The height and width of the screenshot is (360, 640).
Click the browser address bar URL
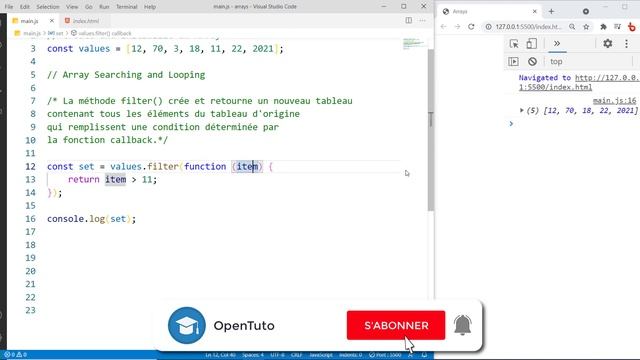pos(529,27)
